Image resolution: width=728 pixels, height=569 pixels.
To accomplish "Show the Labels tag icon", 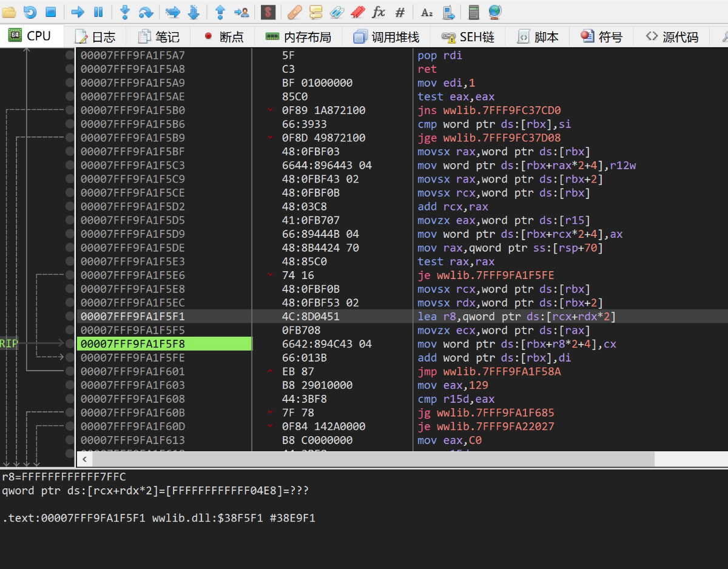I will pos(337,12).
